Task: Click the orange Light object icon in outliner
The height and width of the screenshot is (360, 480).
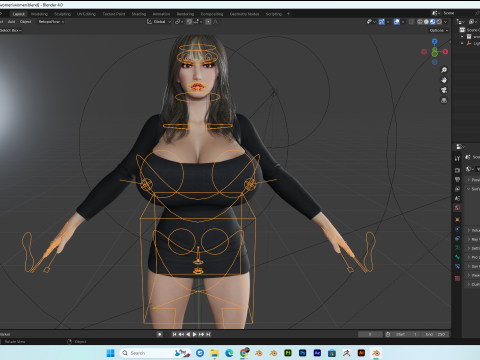Action: (x=469, y=43)
